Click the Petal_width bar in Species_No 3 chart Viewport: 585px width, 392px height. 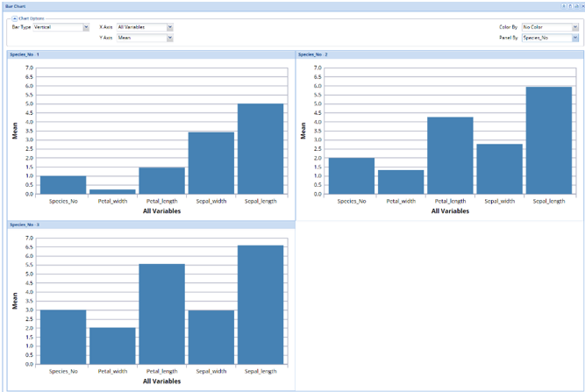(112, 346)
